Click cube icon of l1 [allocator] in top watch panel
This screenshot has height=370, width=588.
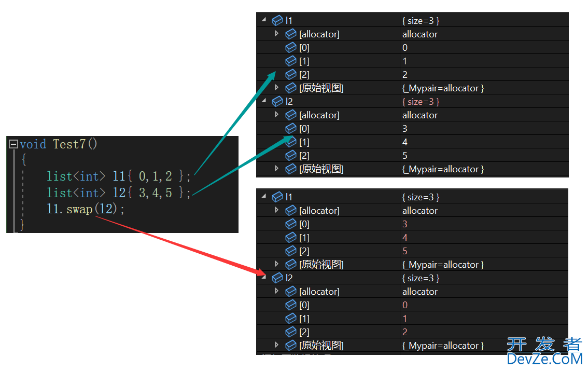(290, 34)
